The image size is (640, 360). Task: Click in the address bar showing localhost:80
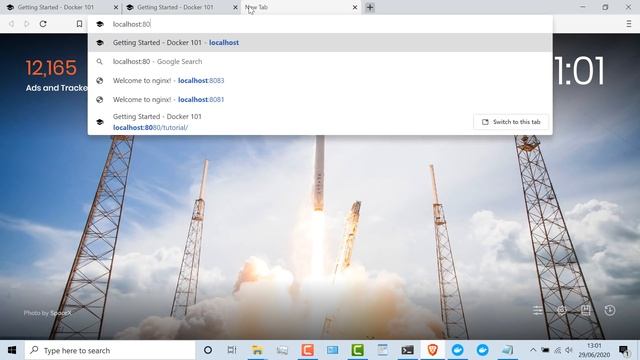[320, 24]
